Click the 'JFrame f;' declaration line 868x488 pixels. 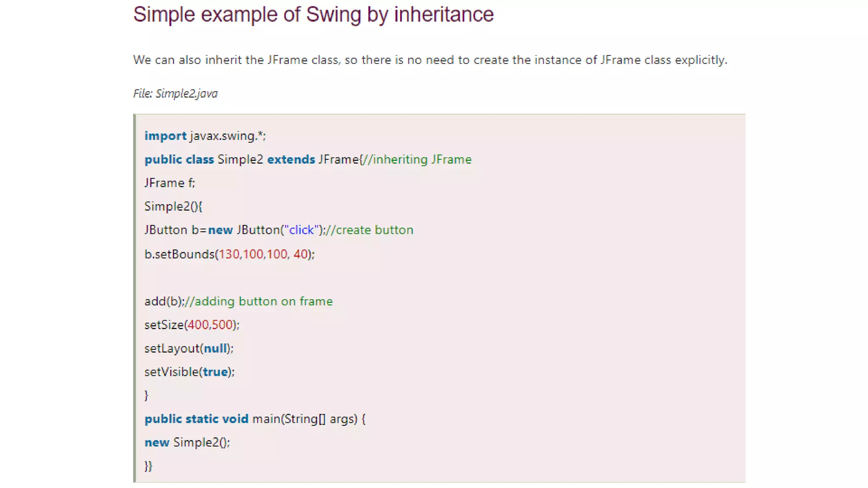170,183
